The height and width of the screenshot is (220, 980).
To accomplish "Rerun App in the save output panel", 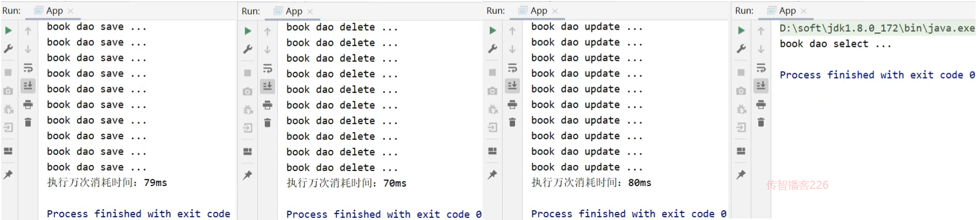I will (x=9, y=31).
